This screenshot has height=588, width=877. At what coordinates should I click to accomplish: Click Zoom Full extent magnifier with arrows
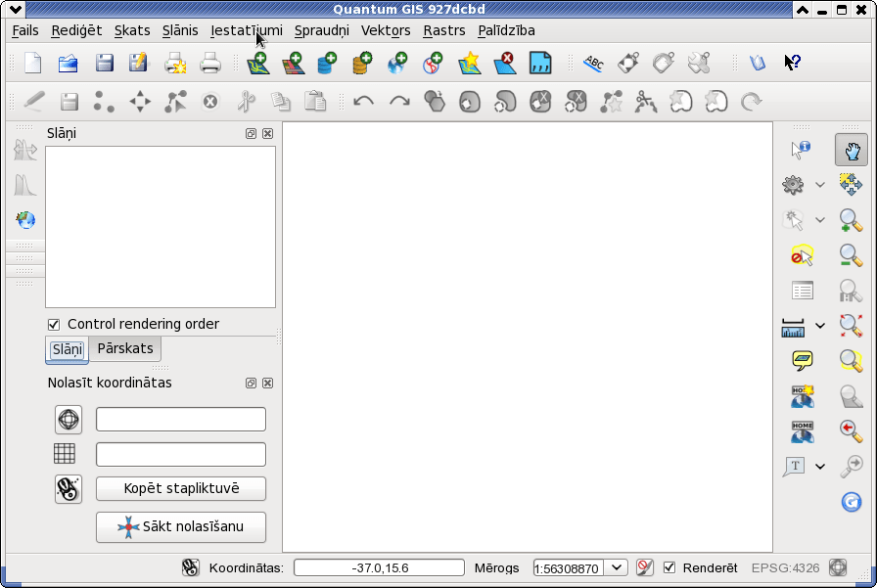[851, 325]
